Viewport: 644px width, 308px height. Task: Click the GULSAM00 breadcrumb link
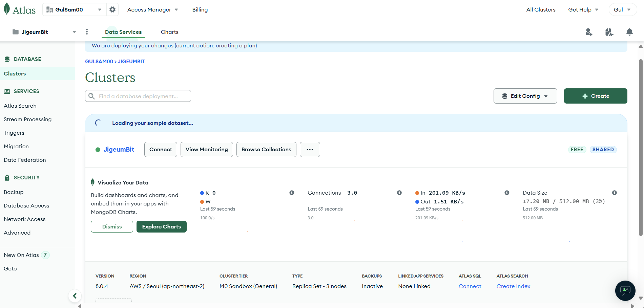[x=99, y=61]
